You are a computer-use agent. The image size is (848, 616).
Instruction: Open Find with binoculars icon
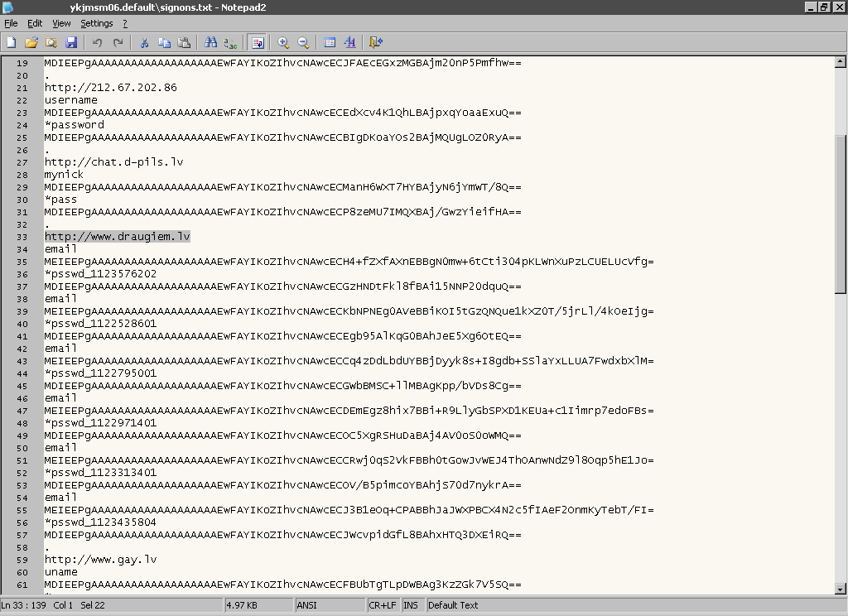tap(210, 42)
